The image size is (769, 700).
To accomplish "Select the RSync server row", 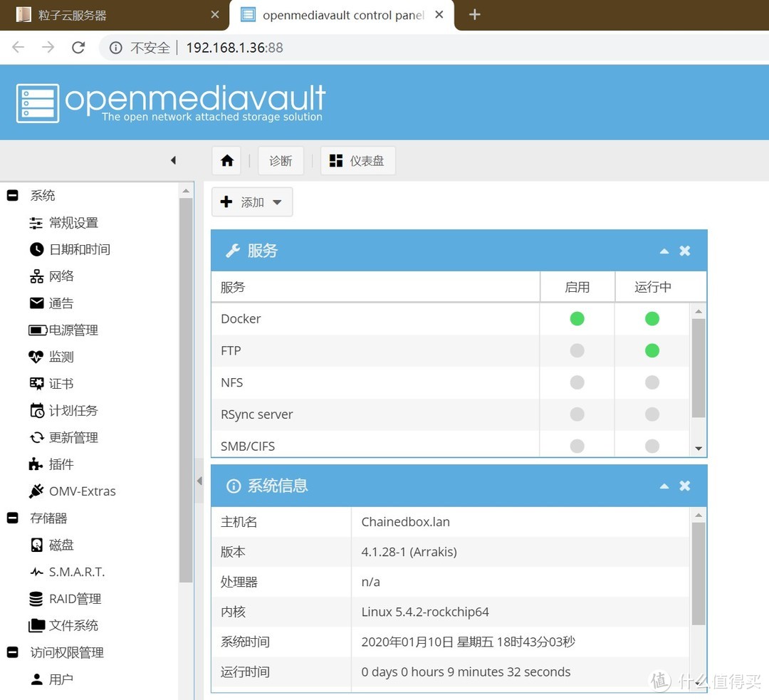I will click(x=450, y=414).
